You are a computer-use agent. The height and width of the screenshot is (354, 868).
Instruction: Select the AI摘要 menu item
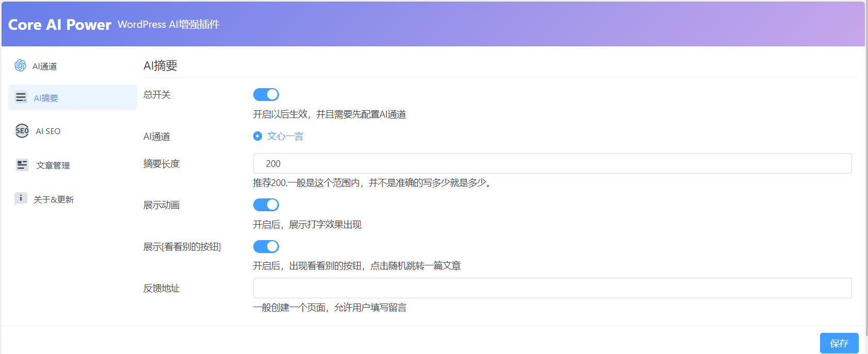tap(73, 97)
